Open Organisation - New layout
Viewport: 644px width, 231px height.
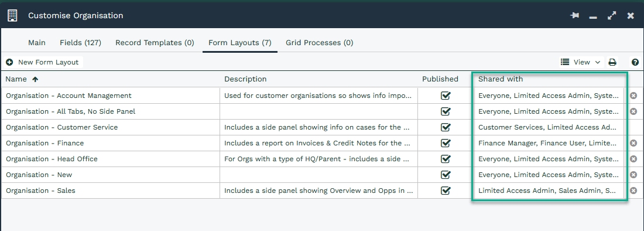tap(39, 175)
